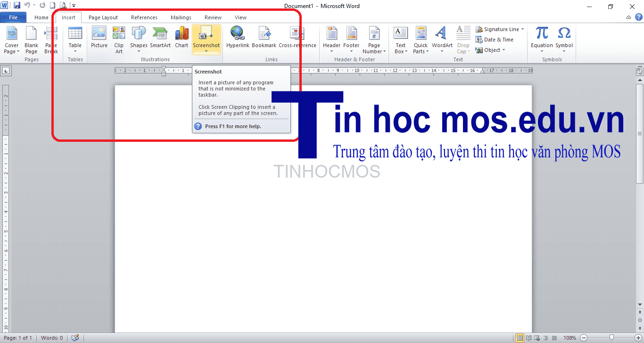Image resolution: width=644 pixels, height=343 pixels.
Task: Open the File tab
Action: [13, 17]
